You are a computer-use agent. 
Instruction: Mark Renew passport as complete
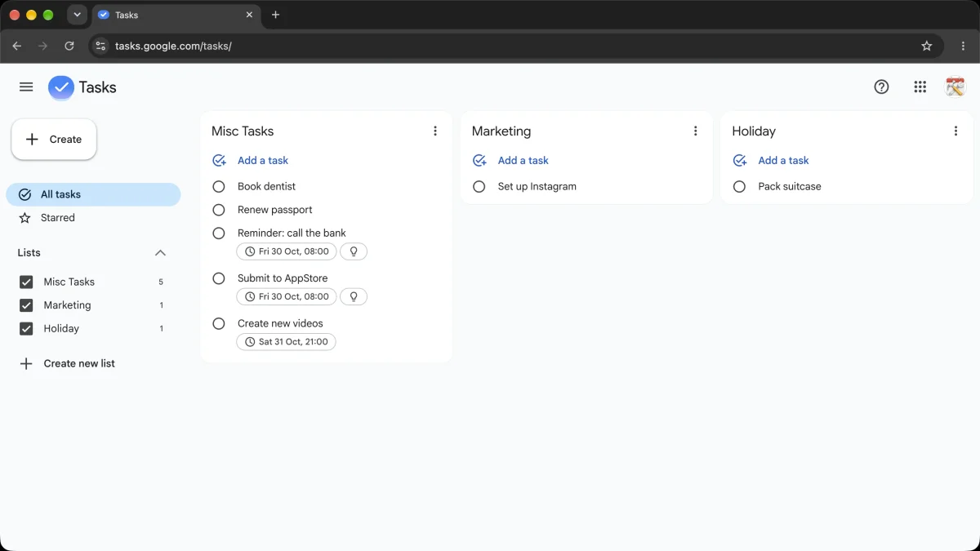point(219,210)
